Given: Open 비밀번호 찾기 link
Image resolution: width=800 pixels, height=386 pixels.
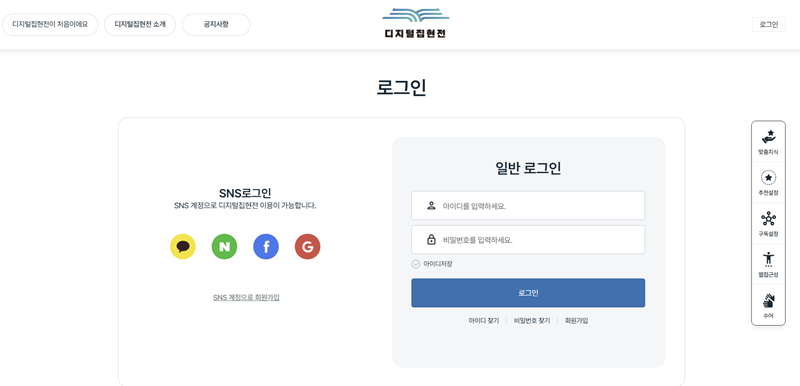Looking at the screenshot, I should coord(532,321).
